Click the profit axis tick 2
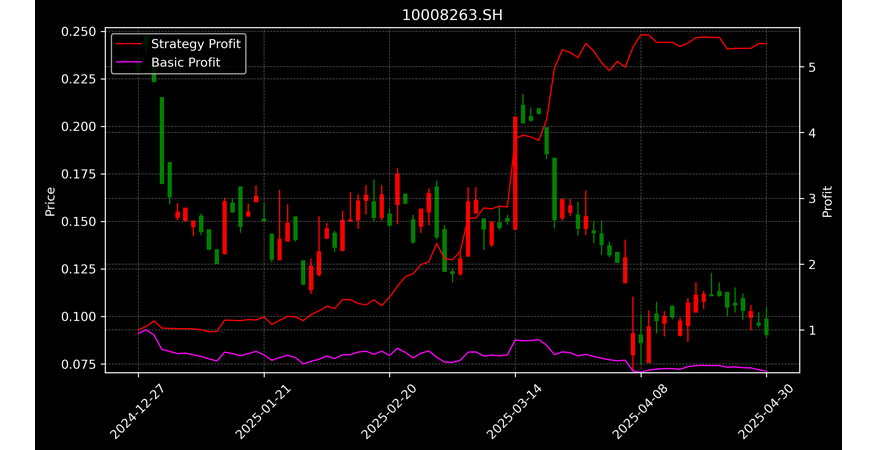The height and width of the screenshot is (450, 878). [x=811, y=265]
